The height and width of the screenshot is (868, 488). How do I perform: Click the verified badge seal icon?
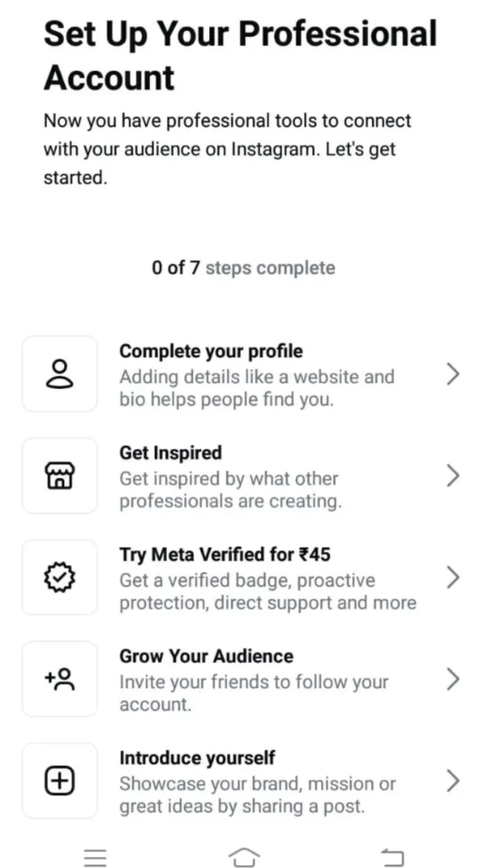click(x=59, y=576)
